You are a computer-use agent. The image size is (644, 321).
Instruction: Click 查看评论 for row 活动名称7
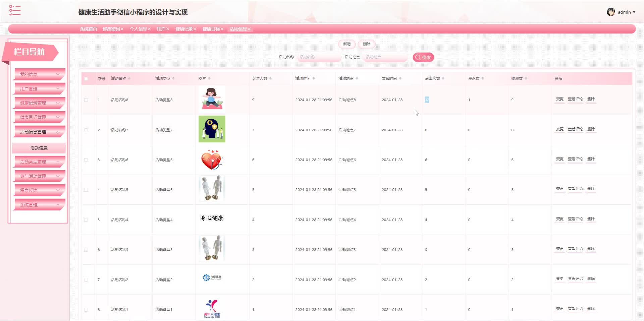click(575, 129)
